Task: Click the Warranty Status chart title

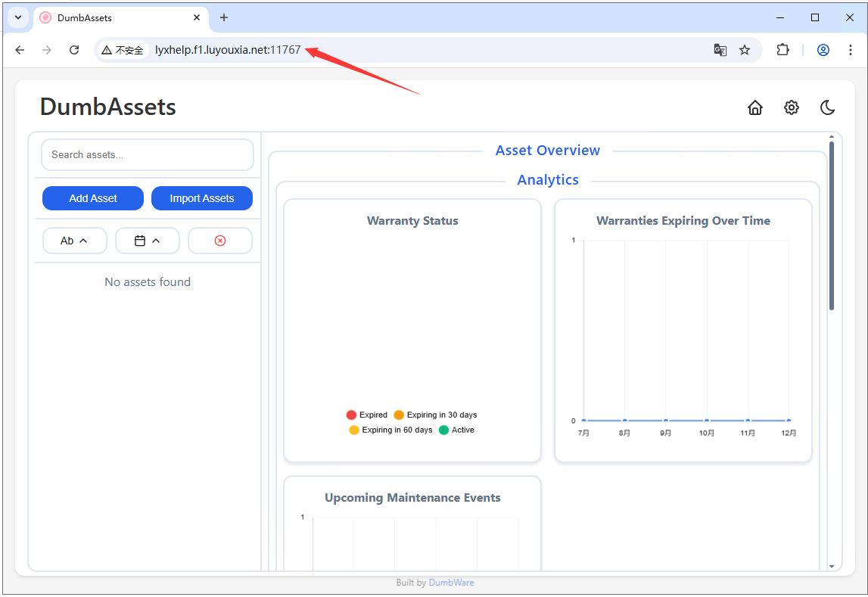Action: pos(412,221)
